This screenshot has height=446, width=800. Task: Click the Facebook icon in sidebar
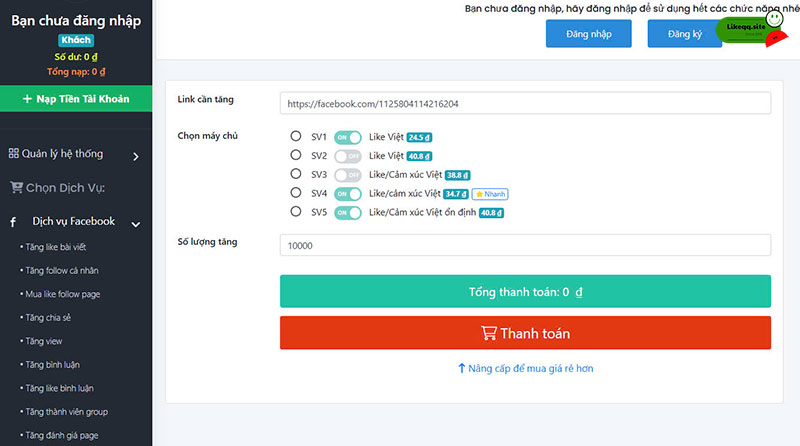point(13,222)
